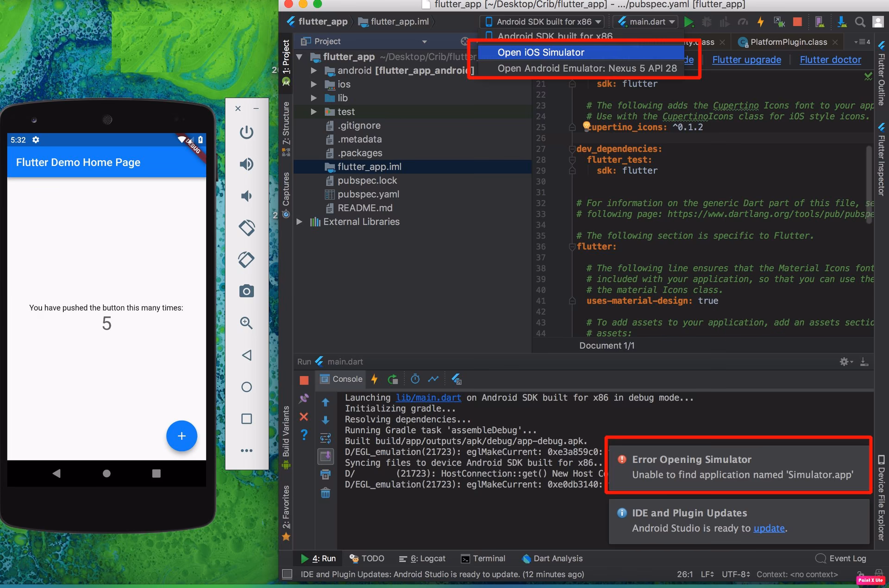This screenshot has height=588, width=889.
Task: Stop the run with Run panel red square
Action: coord(304,380)
